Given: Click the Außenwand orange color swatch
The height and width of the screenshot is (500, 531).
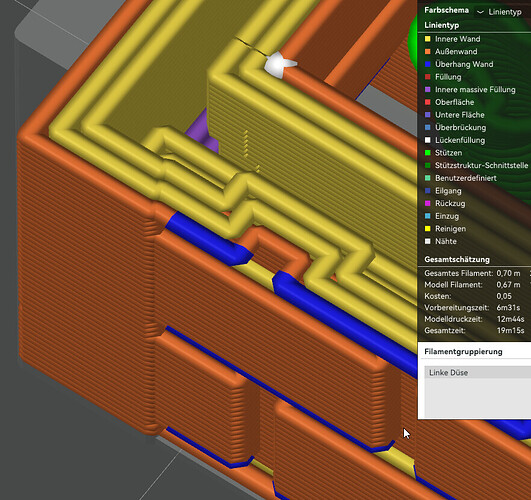Looking at the screenshot, I should [427, 51].
